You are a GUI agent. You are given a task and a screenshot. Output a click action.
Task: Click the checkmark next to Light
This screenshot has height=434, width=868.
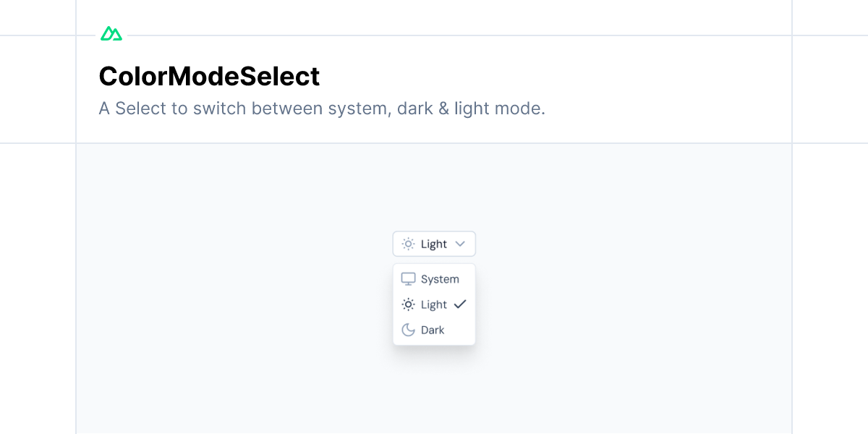click(460, 305)
